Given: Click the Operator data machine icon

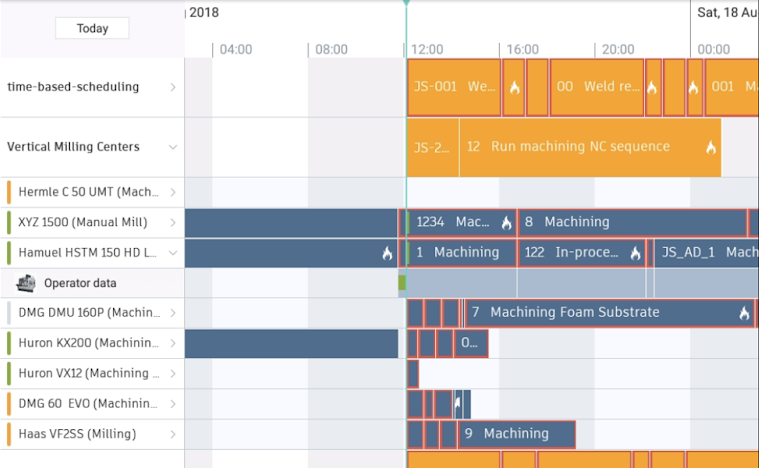Looking at the screenshot, I should click(26, 283).
